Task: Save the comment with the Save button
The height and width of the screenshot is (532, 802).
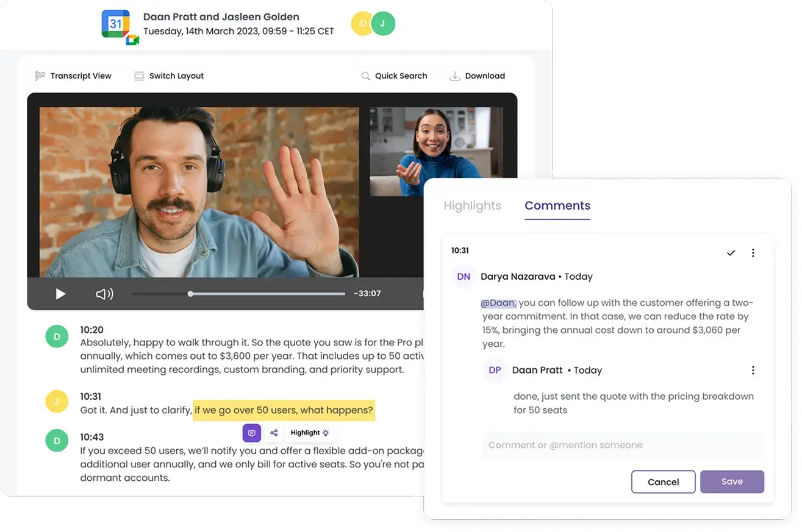Action: click(732, 481)
